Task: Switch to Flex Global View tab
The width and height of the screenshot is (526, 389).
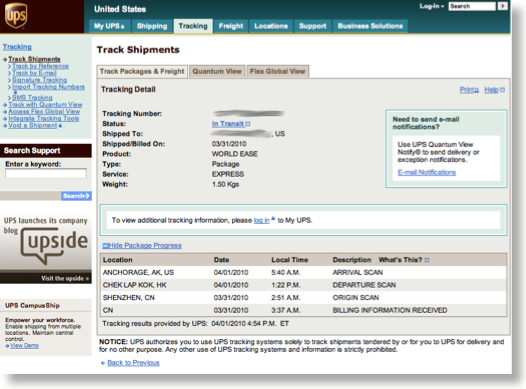Action: click(x=277, y=71)
